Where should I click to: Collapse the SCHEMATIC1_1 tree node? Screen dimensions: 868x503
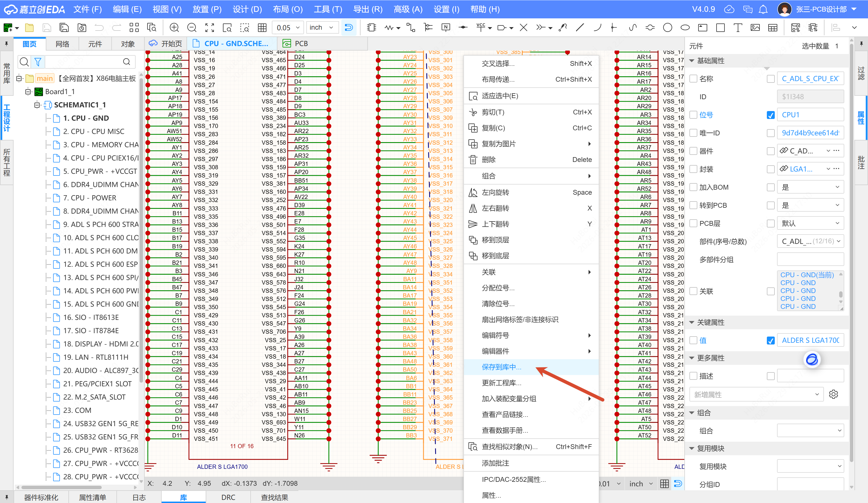[37, 105]
